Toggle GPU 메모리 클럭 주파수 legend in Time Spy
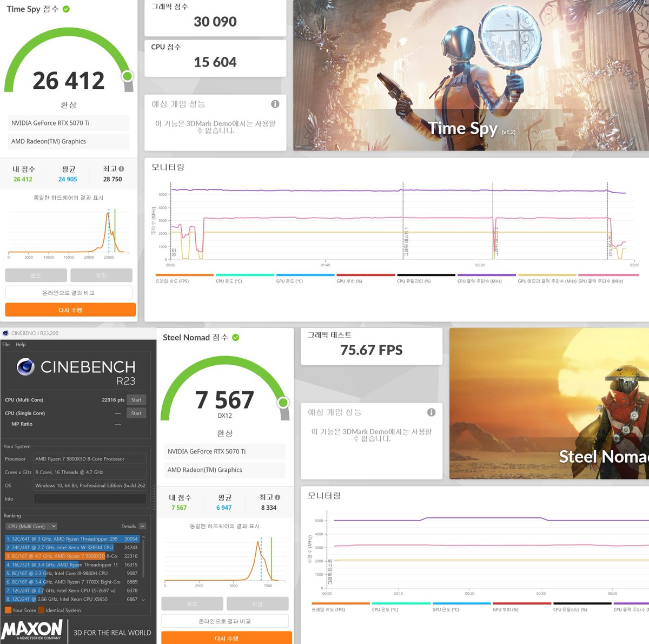The width and height of the screenshot is (649, 644). (547, 279)
